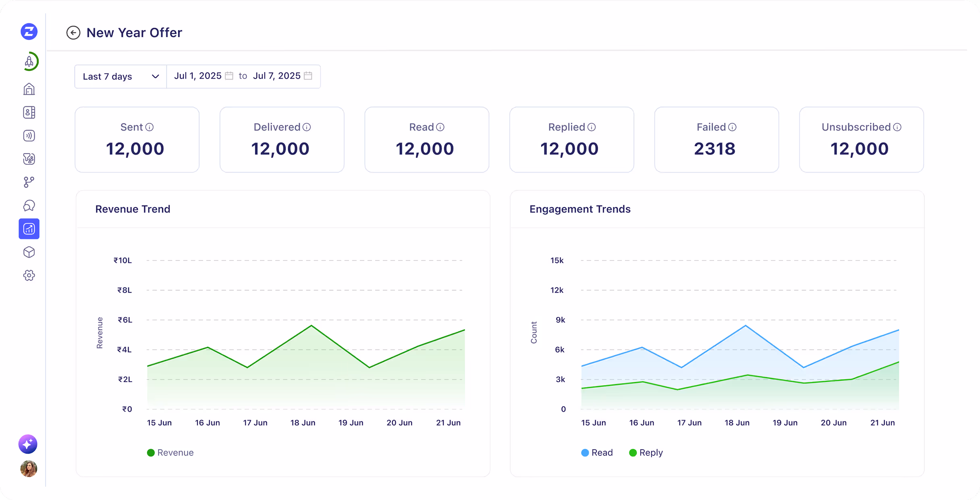The width and height of the screenshot is (980, 500).
Task: Toggle the Read series in legend
Action: tap(597, 453)
